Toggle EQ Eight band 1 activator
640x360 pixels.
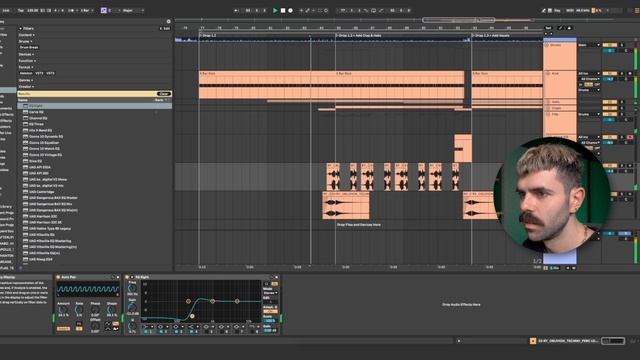pos(147,331)
